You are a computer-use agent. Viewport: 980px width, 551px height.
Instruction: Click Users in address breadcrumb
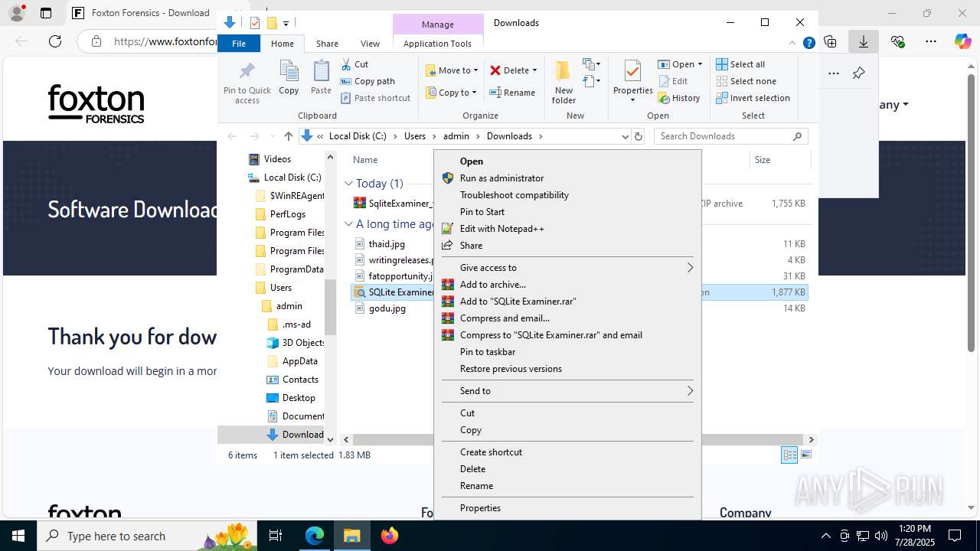[x=414, y=136]
